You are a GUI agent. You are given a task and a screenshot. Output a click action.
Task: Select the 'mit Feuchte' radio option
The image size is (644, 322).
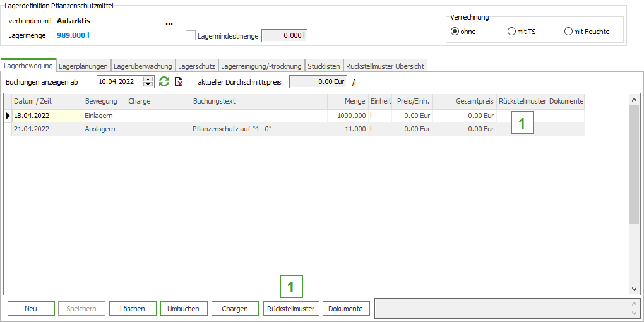pos(568,32)
